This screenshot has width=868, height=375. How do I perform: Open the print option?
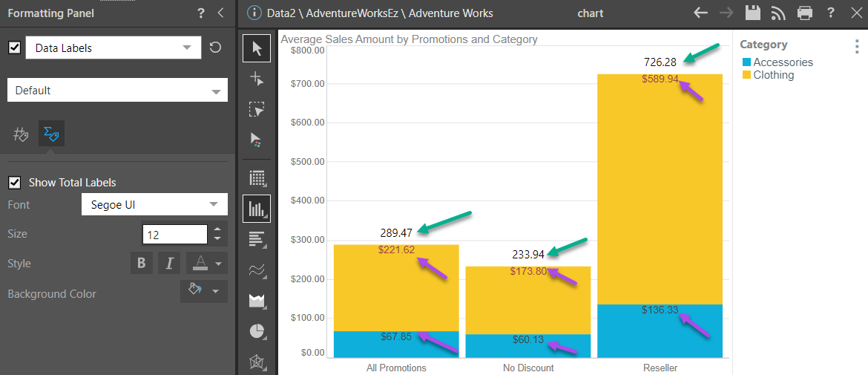pyautogui.click(x=805, y=13)
